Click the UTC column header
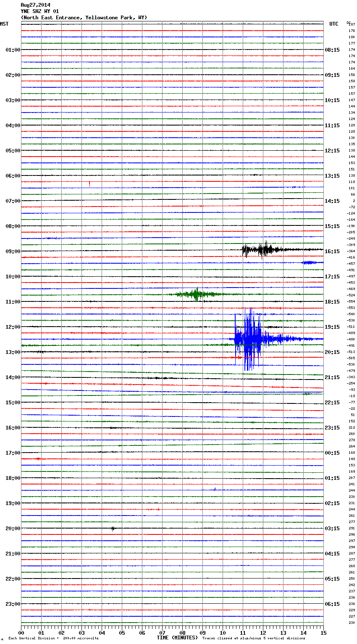This screenshot has height=644, width=357. tap(333, 24)
